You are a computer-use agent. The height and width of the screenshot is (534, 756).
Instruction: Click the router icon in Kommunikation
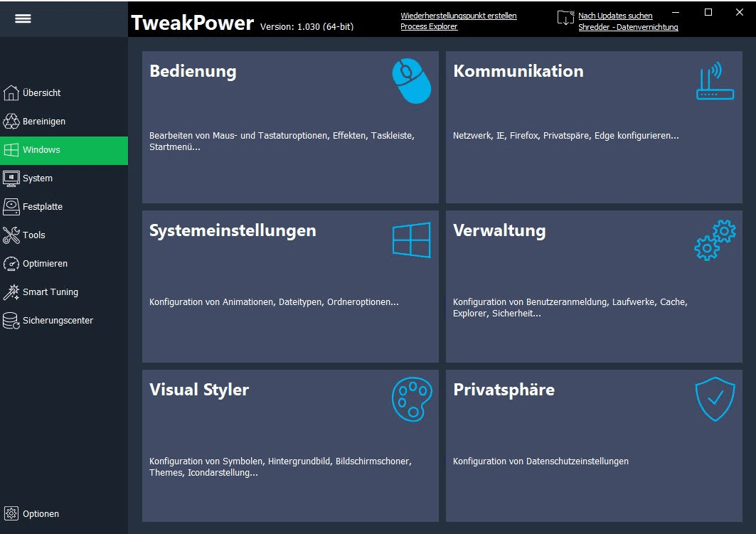[715, 80]
